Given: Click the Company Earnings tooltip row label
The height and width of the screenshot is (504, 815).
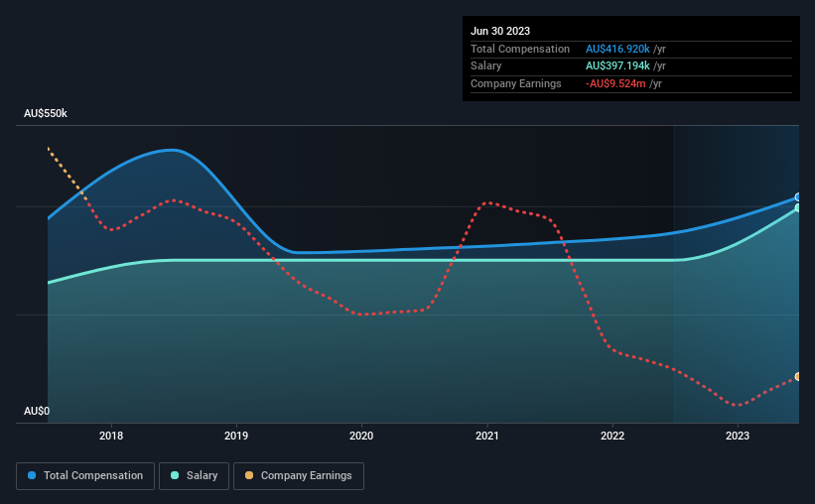Looking at the screenshot, I should coord(515,83).
